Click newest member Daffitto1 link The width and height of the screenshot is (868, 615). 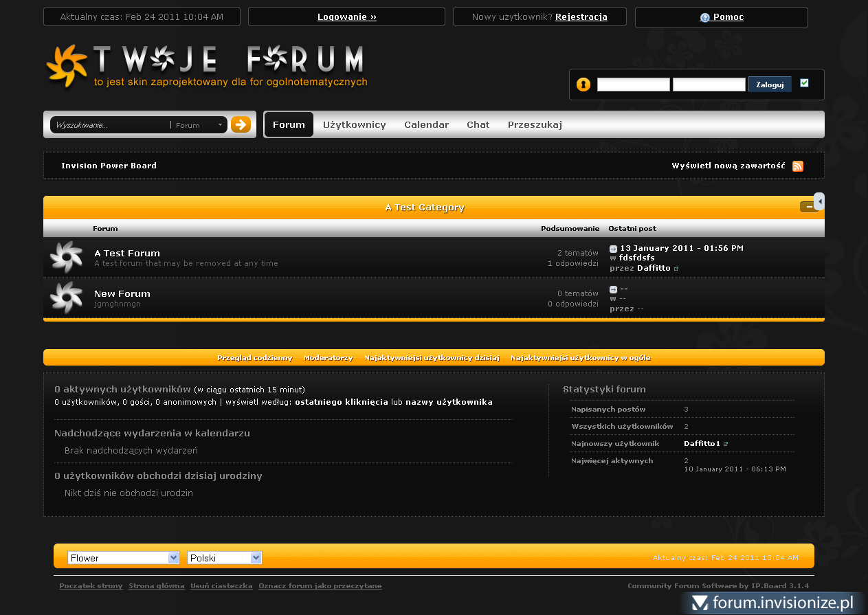point(702,444)
